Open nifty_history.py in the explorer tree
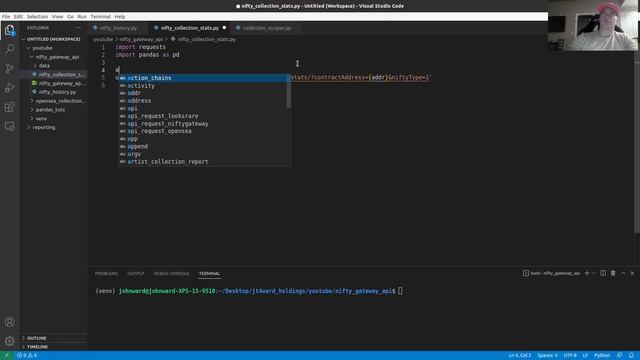640x360 pixels. coord(54,92)
